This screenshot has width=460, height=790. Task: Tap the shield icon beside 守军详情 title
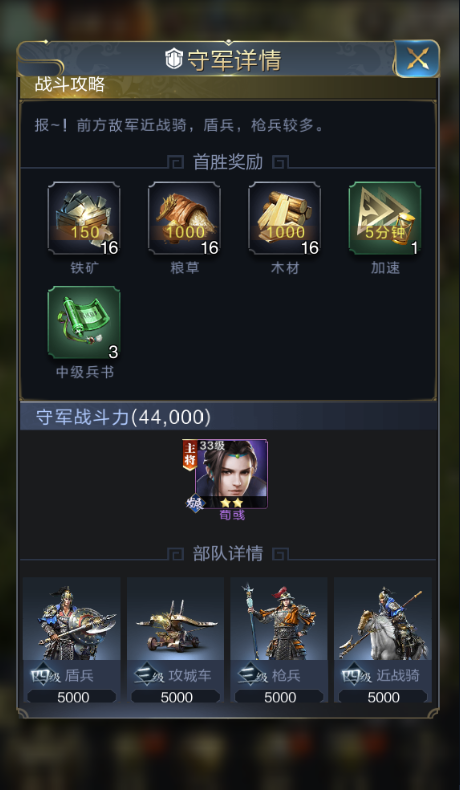tap(173, 59)
